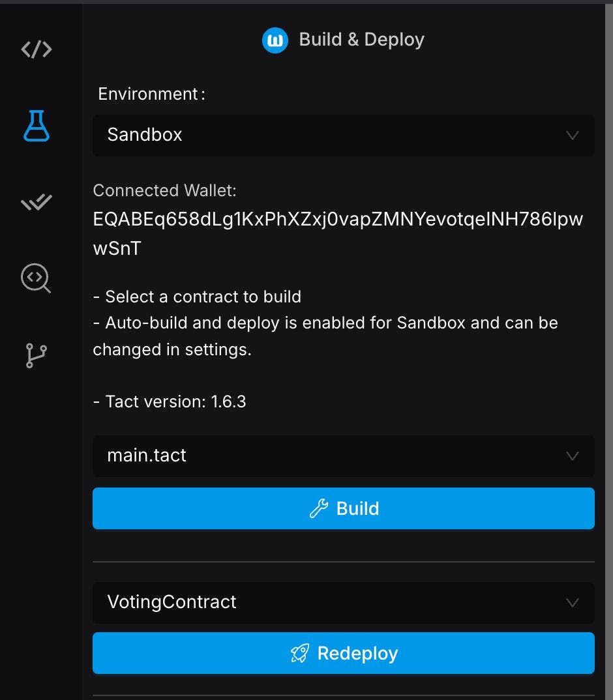Screen dimensions: 613x700
Task: Open the double-checkmark tests icon
Action: tap(37, 203)
